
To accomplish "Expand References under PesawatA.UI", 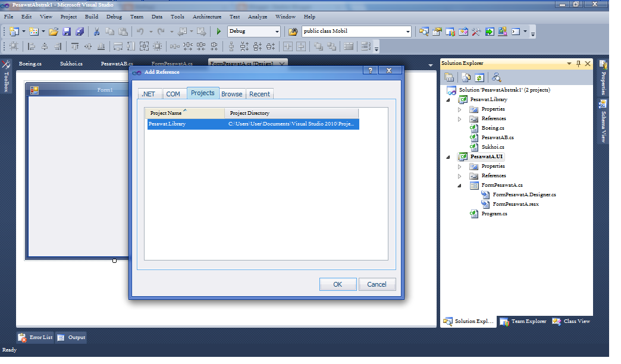I will (459, 176).
